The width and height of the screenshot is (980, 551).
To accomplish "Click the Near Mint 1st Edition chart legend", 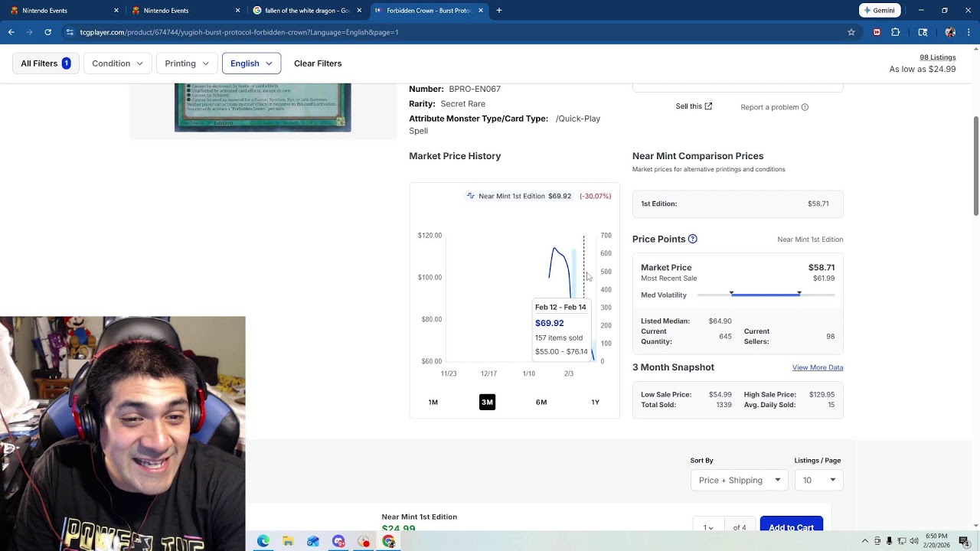I will click(x=519, y=196).
